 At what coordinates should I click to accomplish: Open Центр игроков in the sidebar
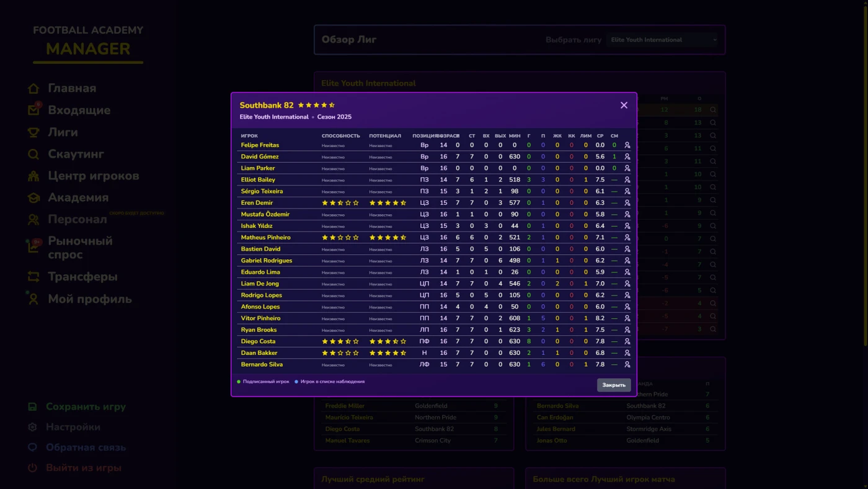tap(93, 176)
